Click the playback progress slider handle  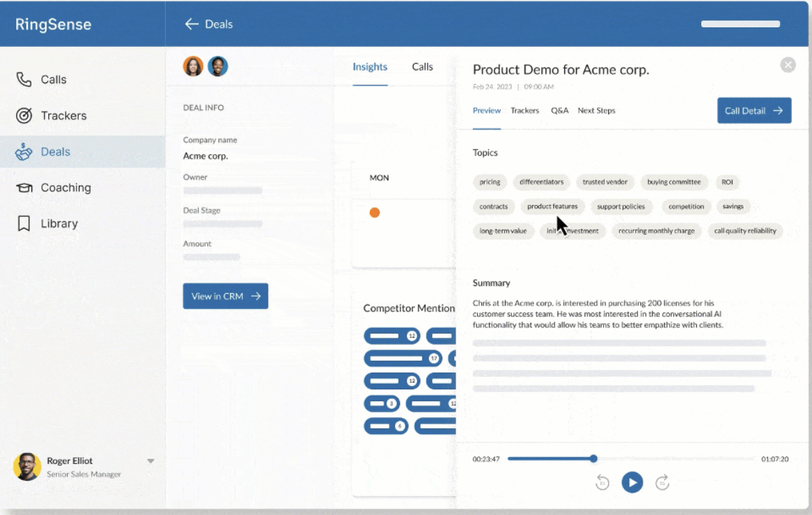594,458
